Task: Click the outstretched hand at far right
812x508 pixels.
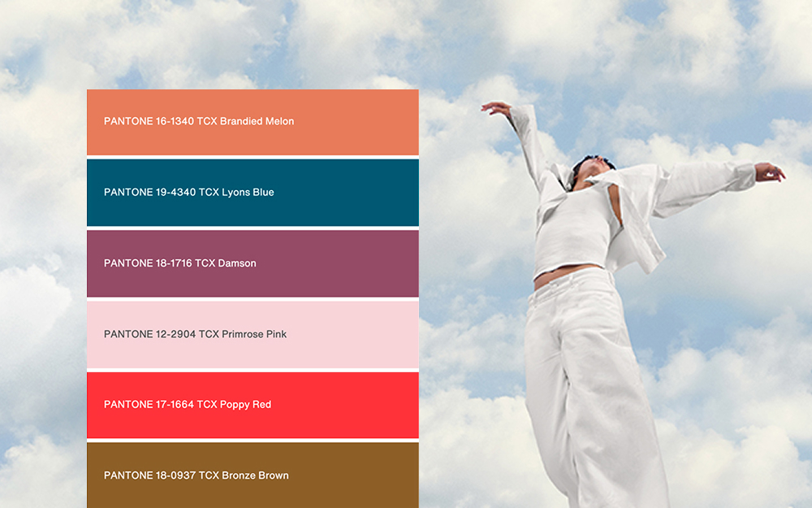Action: point(769,172)
